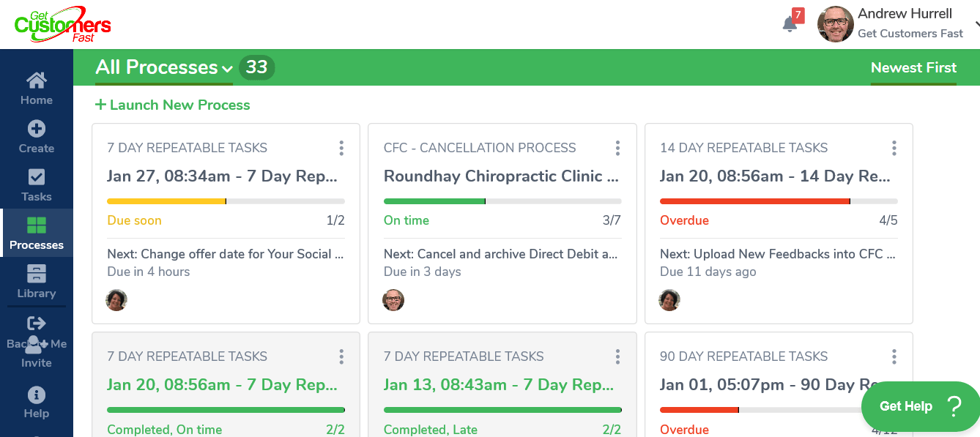Open Tasks checkmark icon in sidebar

37,177
